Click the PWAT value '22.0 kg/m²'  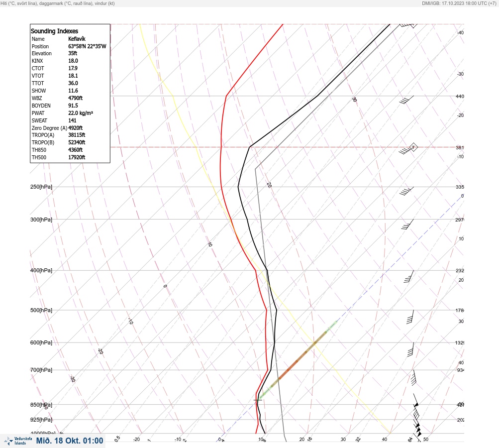click(x=81, y=113)
